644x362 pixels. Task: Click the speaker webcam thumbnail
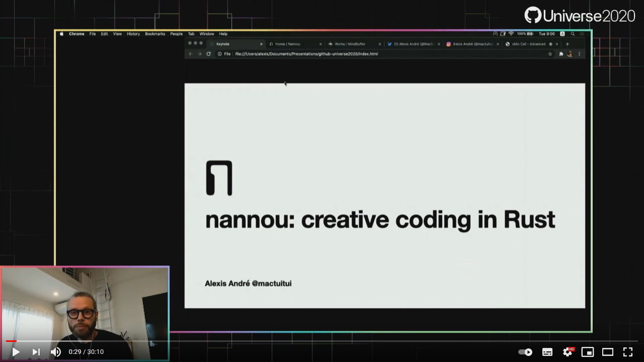pyautogui.click(x=85, y=313)
